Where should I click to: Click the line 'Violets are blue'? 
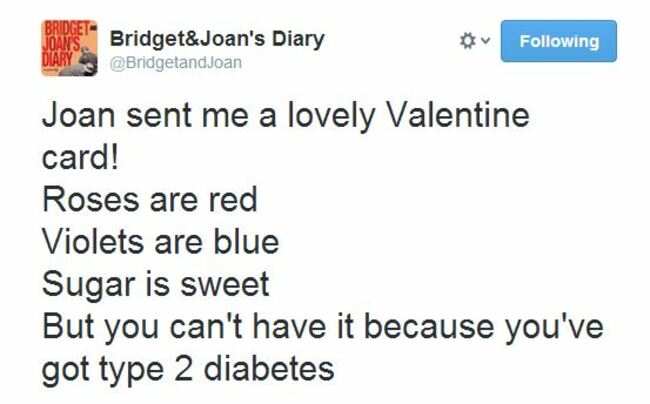pos(161,242)
